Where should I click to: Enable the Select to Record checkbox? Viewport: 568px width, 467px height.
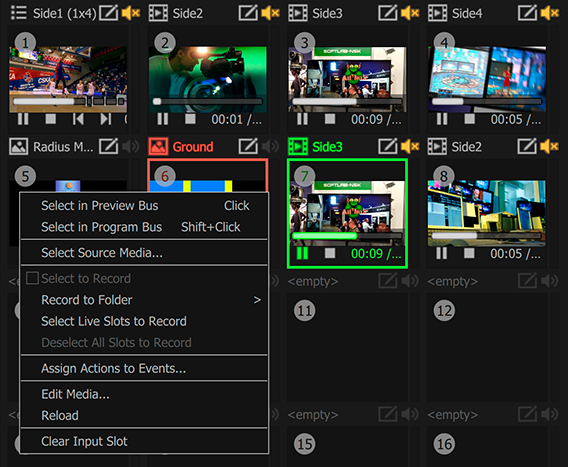[32, 278]
